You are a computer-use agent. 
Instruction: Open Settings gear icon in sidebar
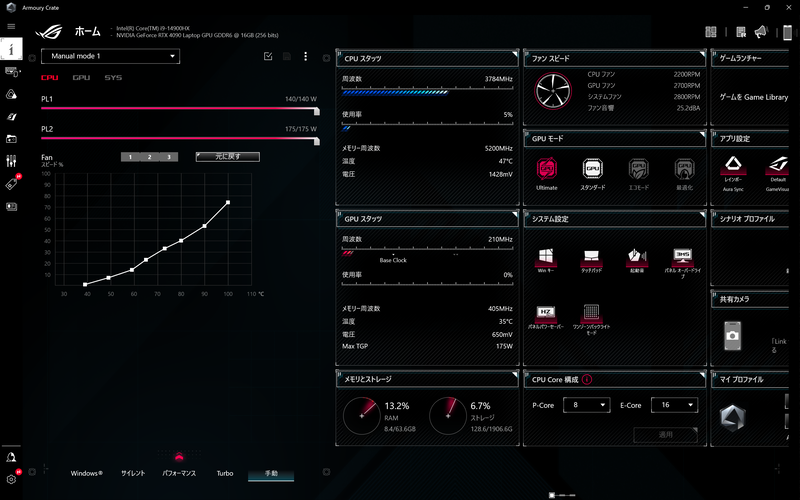pyautogui.click(x=11, y=479)
